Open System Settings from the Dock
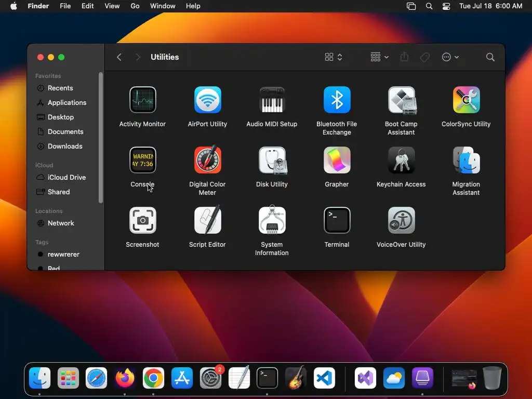 point(210,378)
